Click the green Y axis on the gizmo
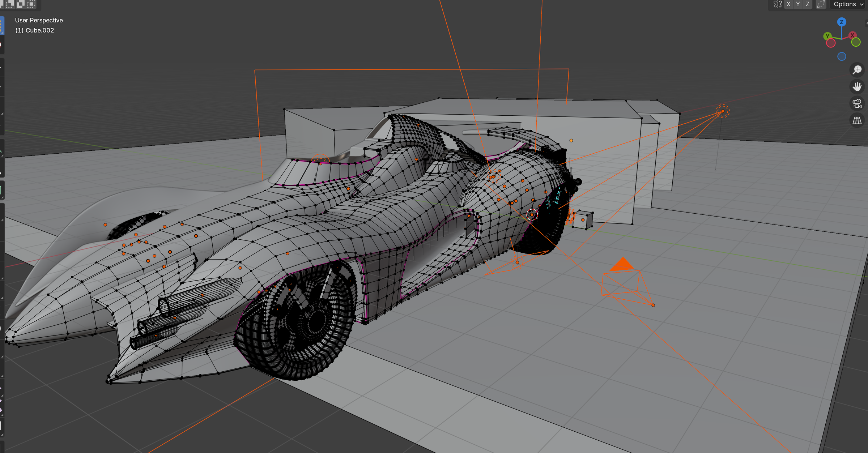Viewport: 868px width, 453px height. click(827, 36)
